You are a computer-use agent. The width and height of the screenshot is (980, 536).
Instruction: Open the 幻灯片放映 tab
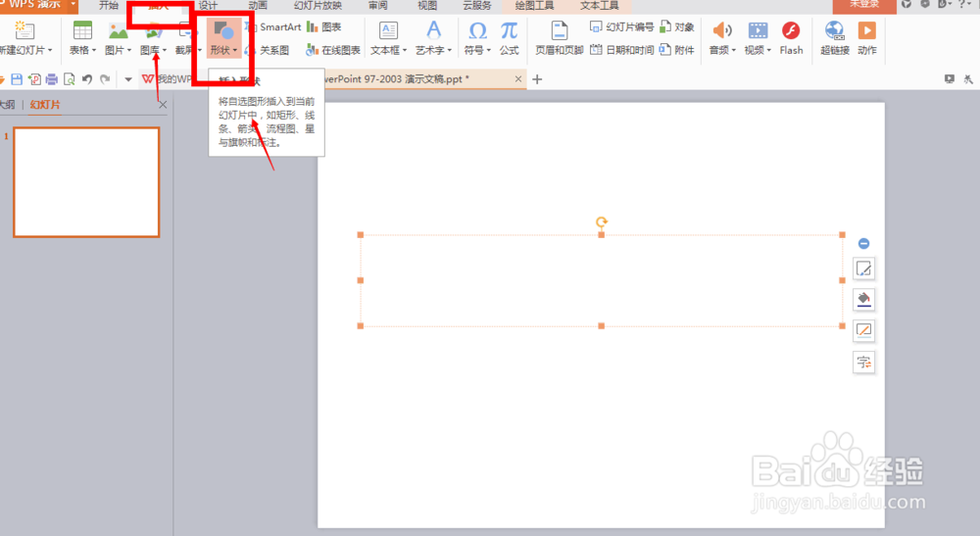(x=318, y=5)
